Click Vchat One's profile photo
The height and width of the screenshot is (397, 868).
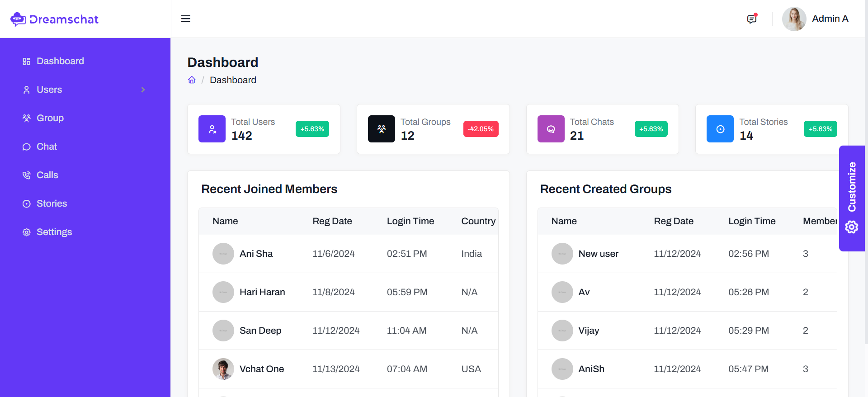223,369
